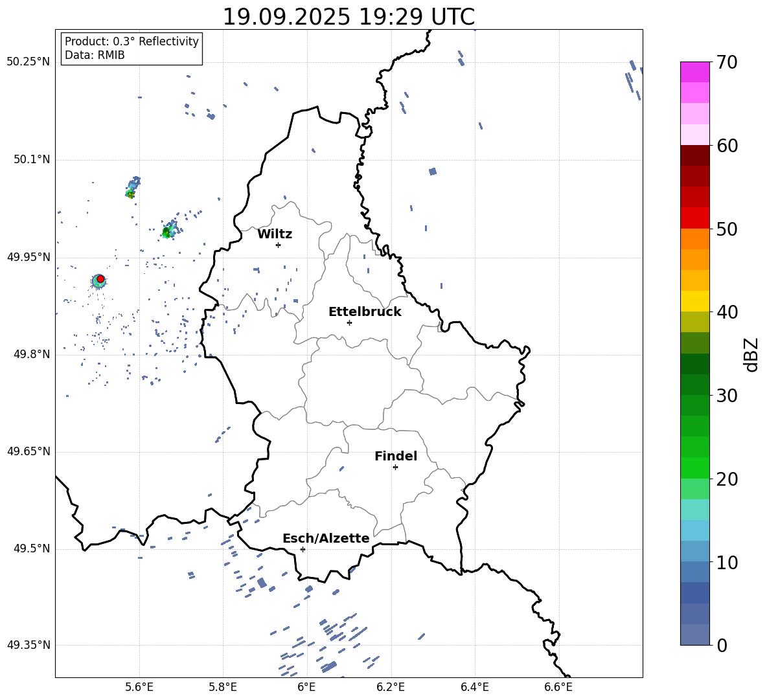
Task: Click the cross marker below Findel
Action: coord(395,468)
